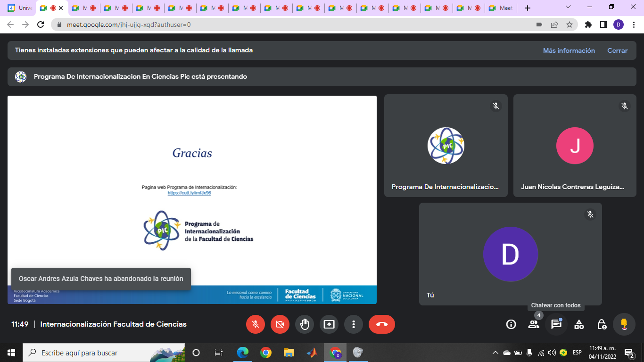
Task: Hang up with the red leave call button
Action: point(381,324)
